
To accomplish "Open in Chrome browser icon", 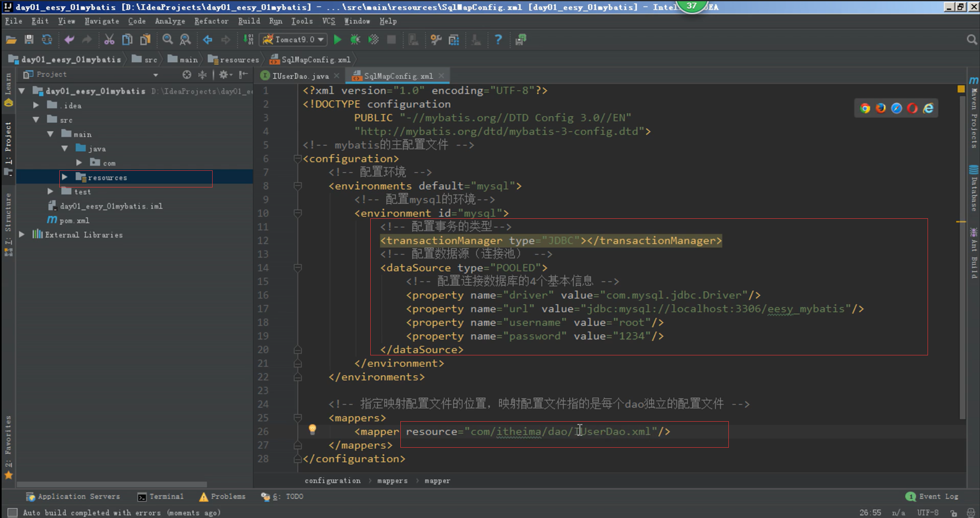I will pyautogui.click(x=865, y=108).
